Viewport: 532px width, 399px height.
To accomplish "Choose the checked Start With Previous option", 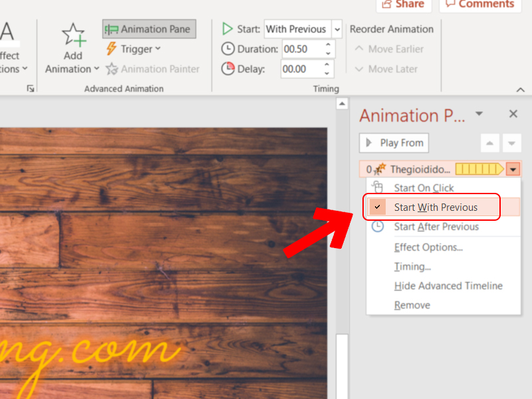I will pyautogui.click(x=436, y=207).
